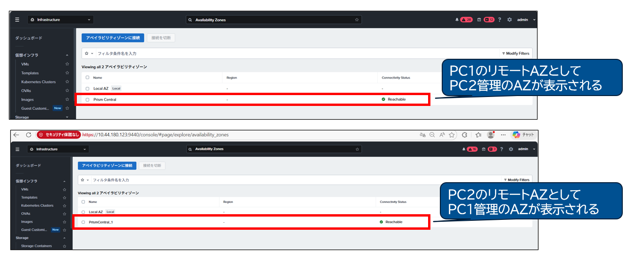The width and height of the screenshot is (644, 258).
Task: Click アベイラビリティゾーンに接続 in PC2 window
Action: (107, 166)
